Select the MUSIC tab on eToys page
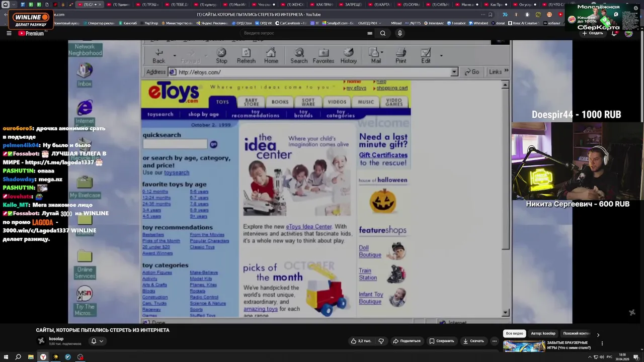This screenshot has width=644, height=362. [366, 102]
